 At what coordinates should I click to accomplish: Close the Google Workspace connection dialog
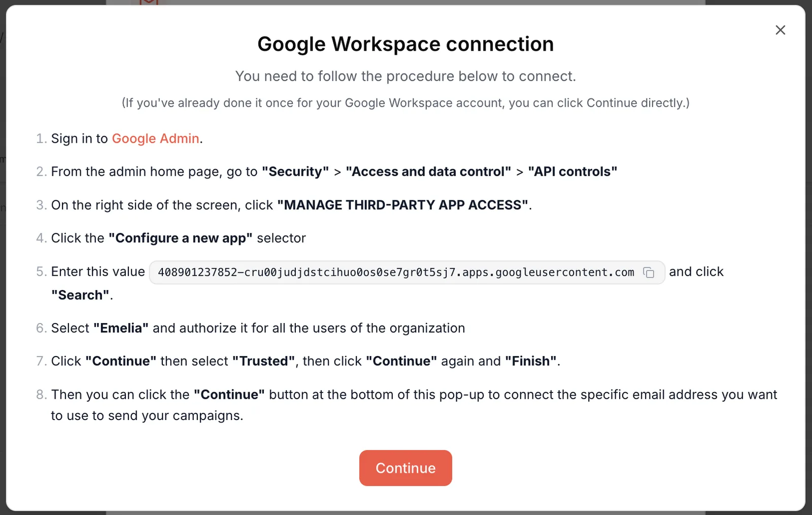pos(781,30)
